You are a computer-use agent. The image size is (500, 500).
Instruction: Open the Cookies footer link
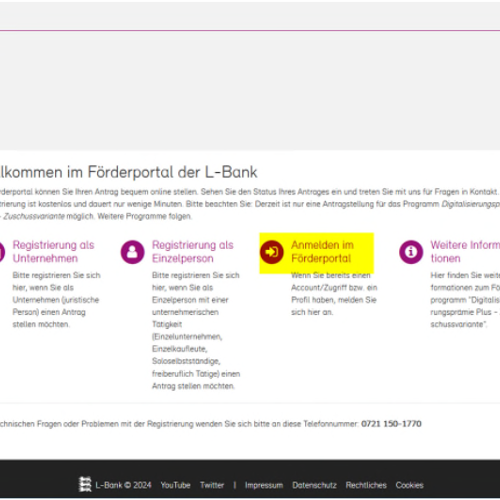[409, 485]
